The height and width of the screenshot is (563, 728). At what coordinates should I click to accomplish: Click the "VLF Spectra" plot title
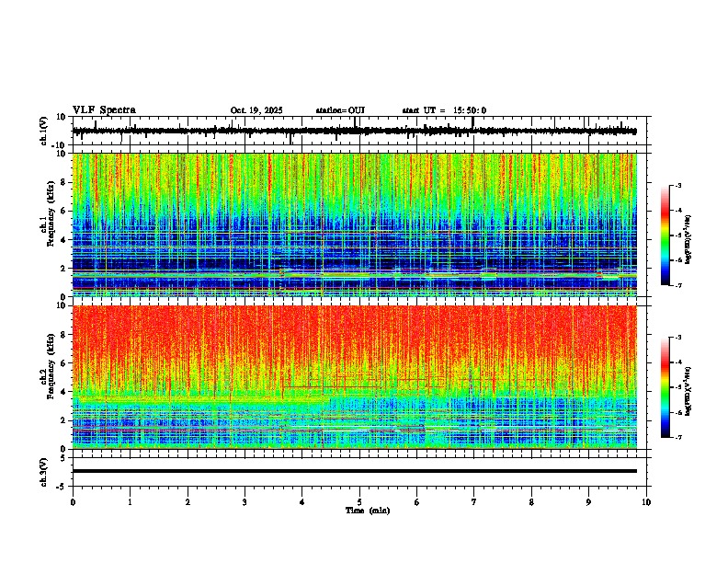point(104,110)
